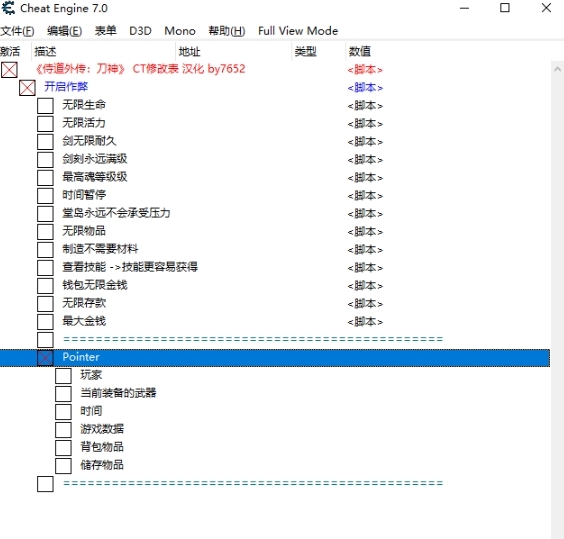Expand the 储存物品 entry checkbox
564x539 pixels.
pyautogui.click(x=63, y=466)
